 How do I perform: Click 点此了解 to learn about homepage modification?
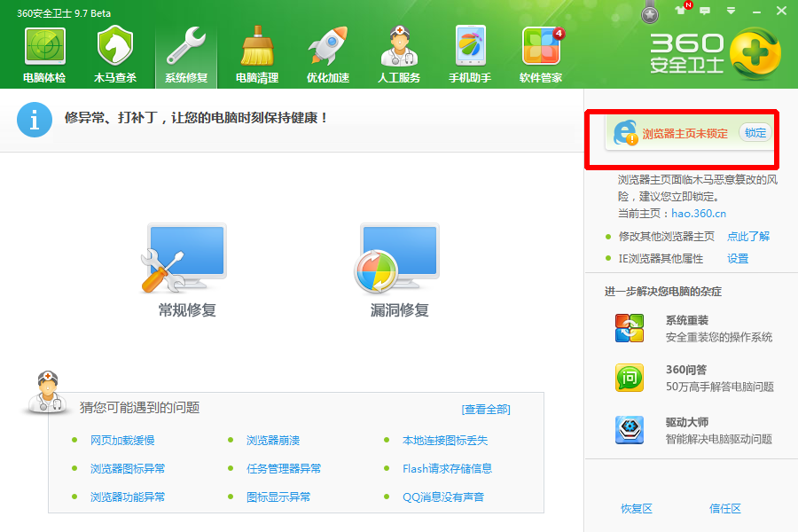coord(747,238)
